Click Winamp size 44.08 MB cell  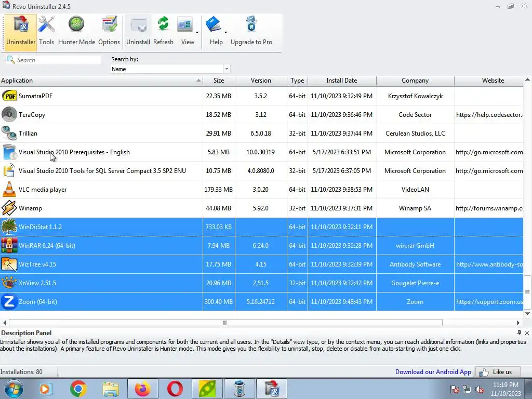click(219, 208)
